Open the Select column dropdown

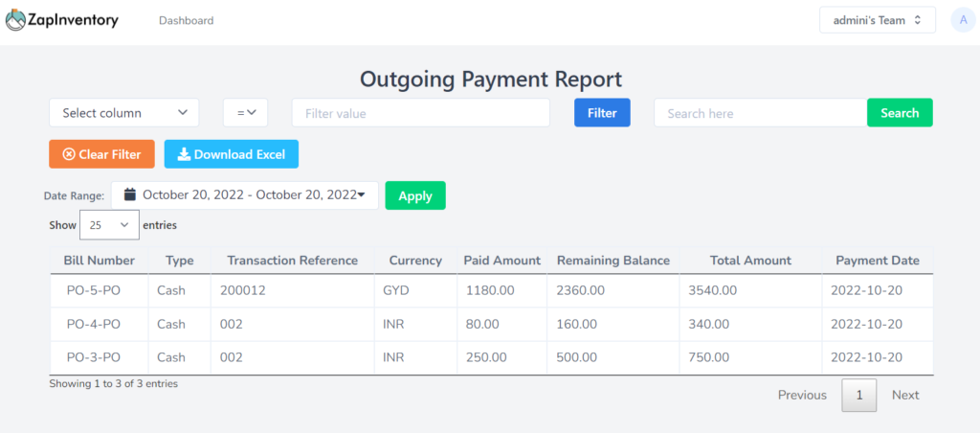pos(124,113)
